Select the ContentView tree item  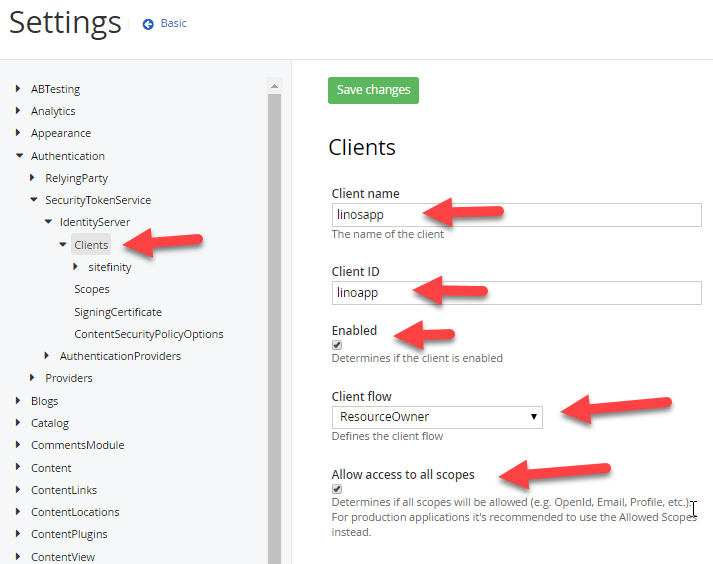click(x=63, y=557)
